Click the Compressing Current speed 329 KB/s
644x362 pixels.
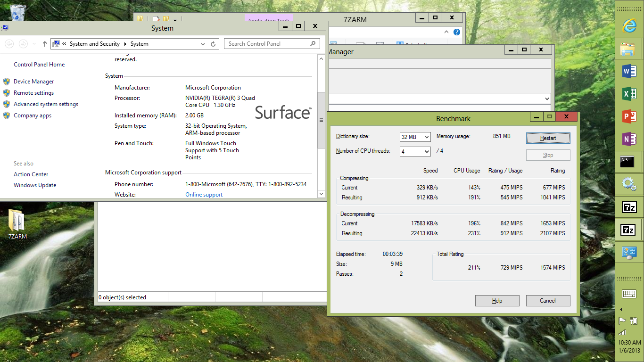coord(427,188)
